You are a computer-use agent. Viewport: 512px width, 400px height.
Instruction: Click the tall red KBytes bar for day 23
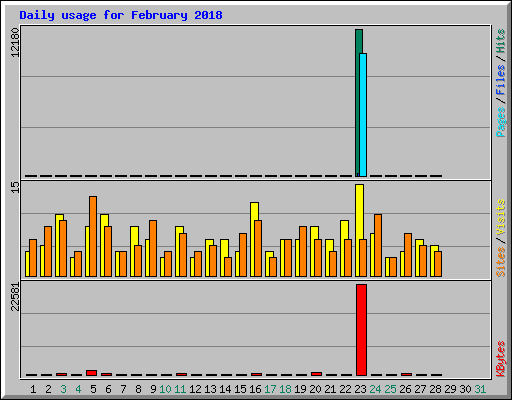pos(361,330)
